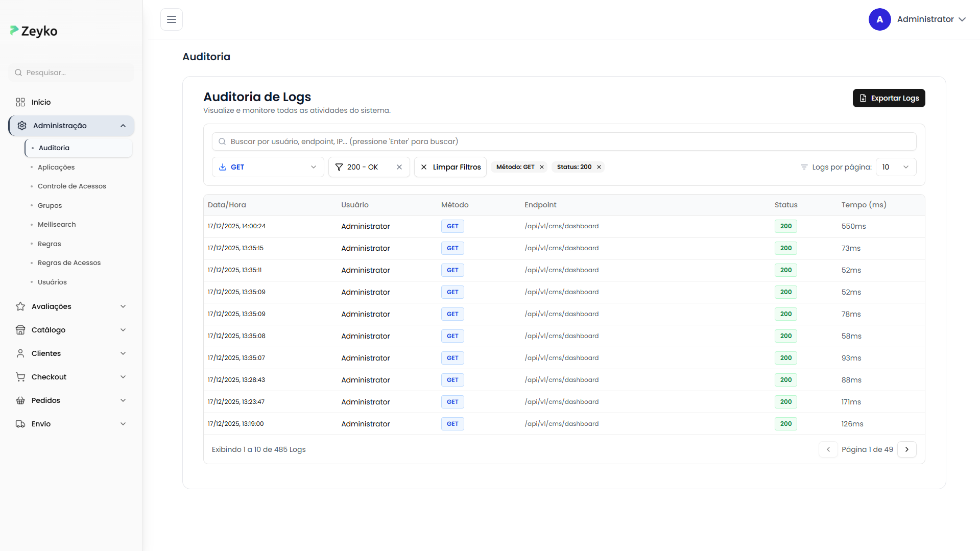Click the previous page arrow
The image size is (980, 551).
828,449
